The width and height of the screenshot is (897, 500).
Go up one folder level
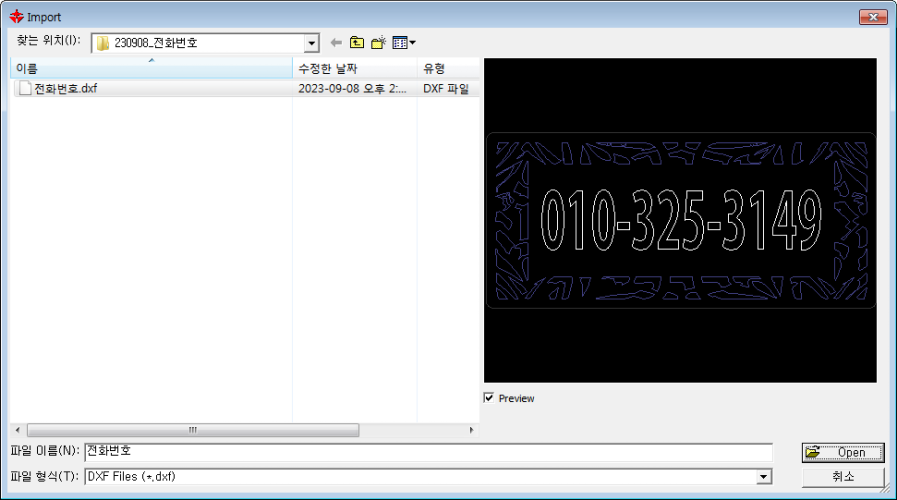357,43
